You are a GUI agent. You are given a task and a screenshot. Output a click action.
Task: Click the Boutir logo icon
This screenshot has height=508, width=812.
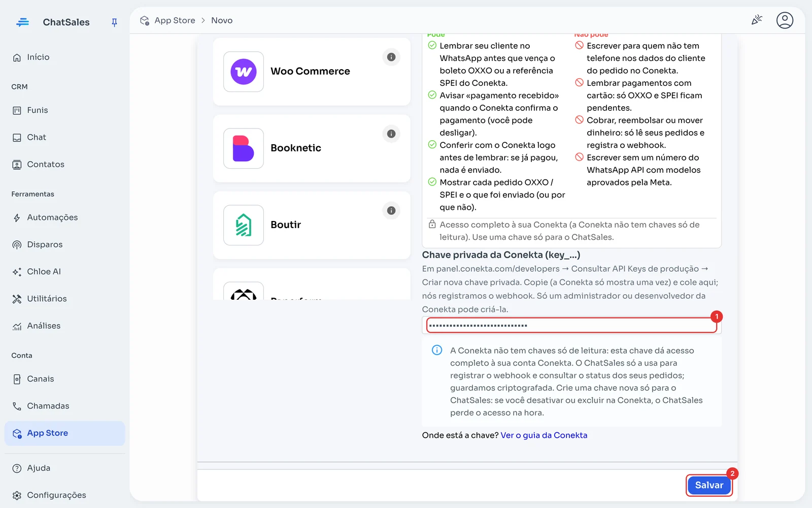[x=244, y=225]
